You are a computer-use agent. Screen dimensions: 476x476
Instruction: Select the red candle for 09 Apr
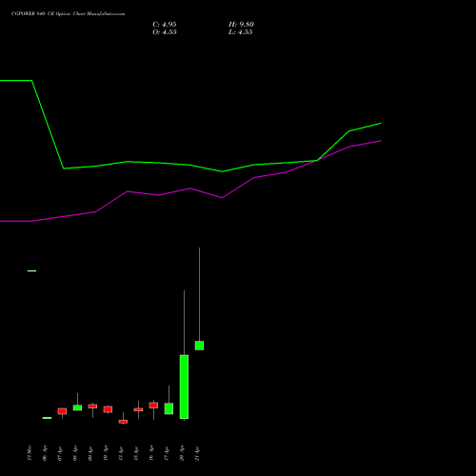[x=92, y=407]
